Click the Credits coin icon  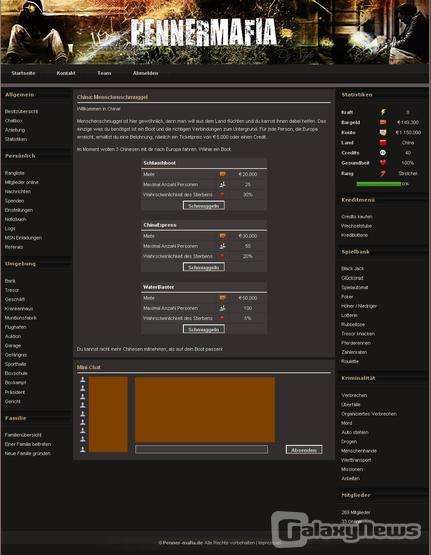pos(383,153)
